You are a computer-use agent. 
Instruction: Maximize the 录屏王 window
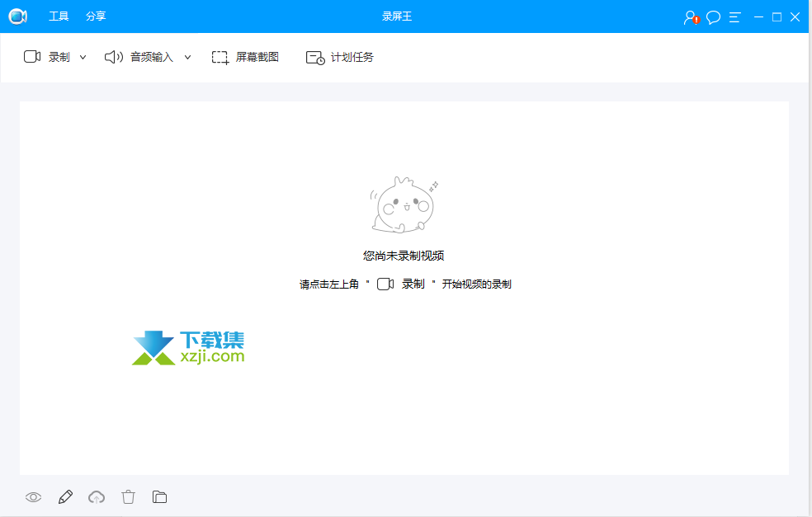coord(777,17)
